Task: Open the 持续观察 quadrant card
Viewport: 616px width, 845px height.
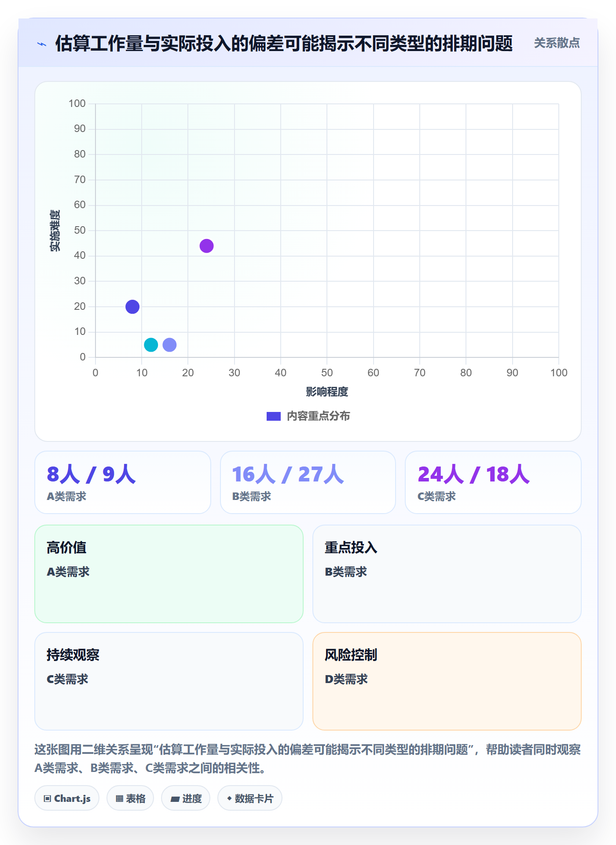Action: 169,681
